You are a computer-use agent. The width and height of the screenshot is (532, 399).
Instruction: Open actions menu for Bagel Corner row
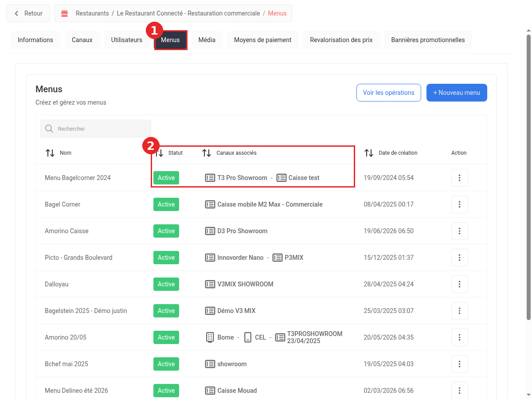click(460, 204)
